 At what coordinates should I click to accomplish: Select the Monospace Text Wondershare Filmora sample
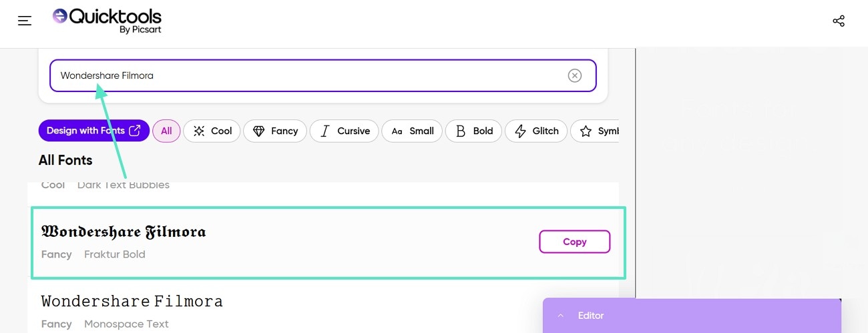(x=132, y=301)
